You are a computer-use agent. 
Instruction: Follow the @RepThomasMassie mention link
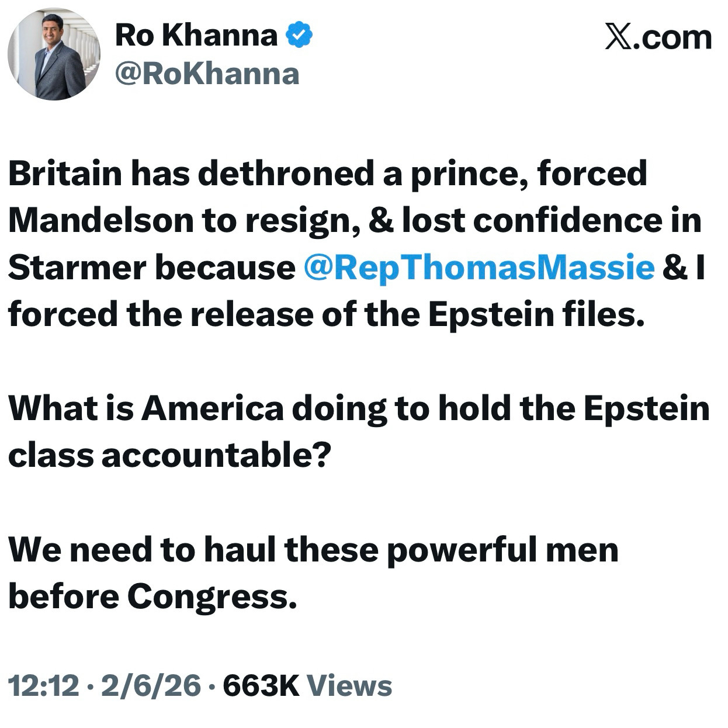(479, 267)
